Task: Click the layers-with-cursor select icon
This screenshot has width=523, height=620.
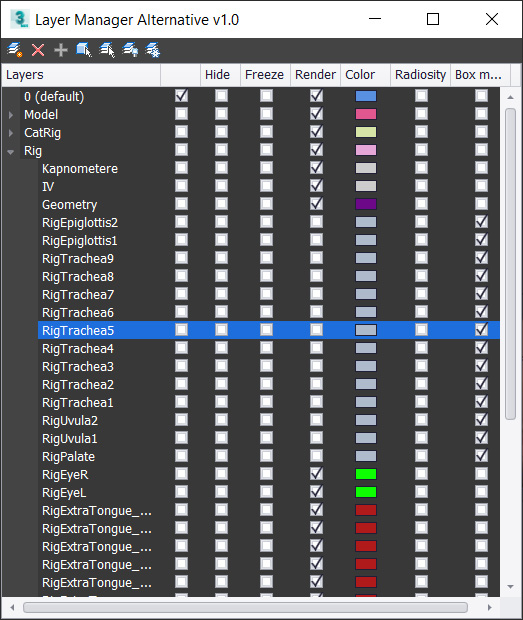Action: click(x=107, y=50)
